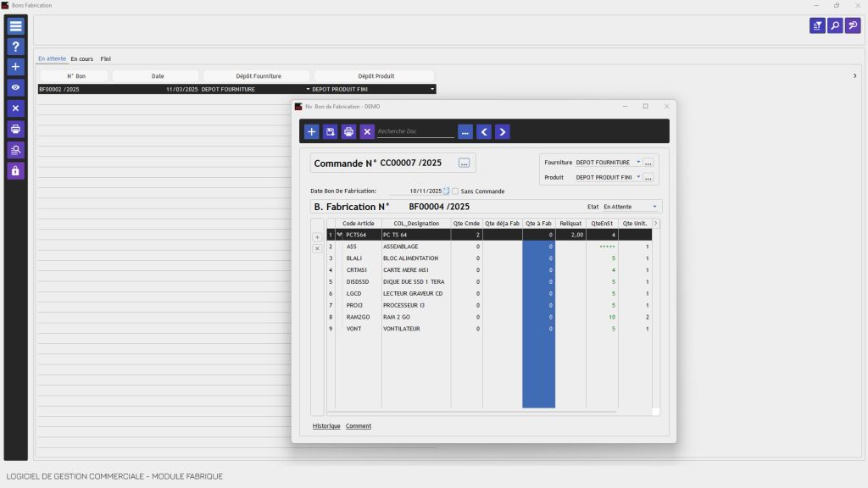Toggle the eye visibility icon in the sidebar

click(x=14, y=87)
